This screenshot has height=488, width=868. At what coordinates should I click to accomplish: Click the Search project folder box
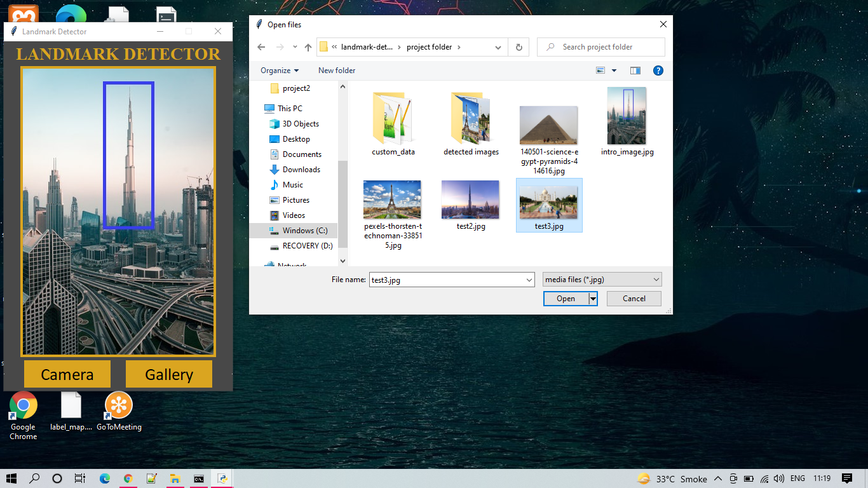click(x=601, y=47)
